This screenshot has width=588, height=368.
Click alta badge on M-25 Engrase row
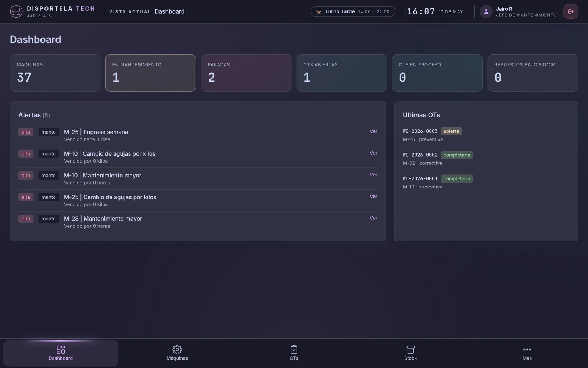(x=26, y=132)
